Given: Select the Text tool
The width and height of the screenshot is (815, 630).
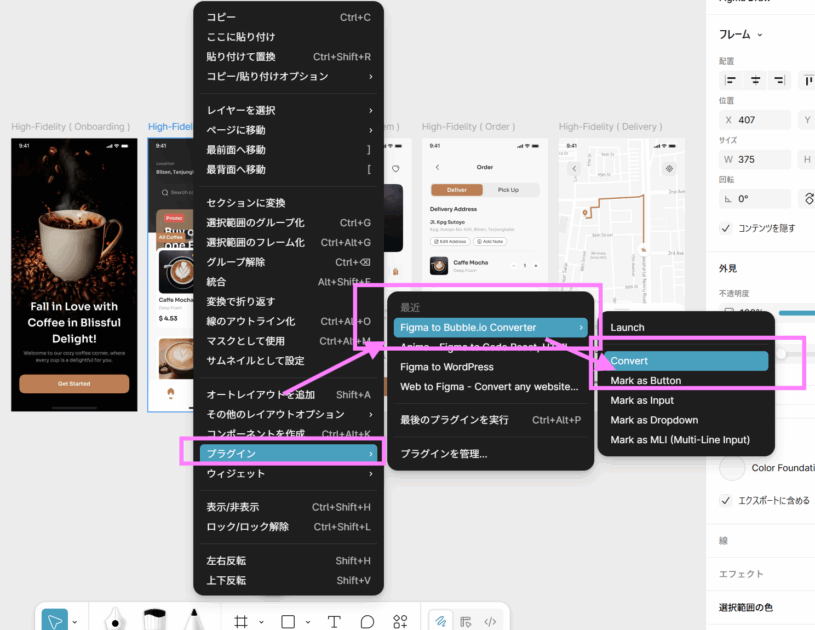Looking at the screenshot, I should 334,622.
